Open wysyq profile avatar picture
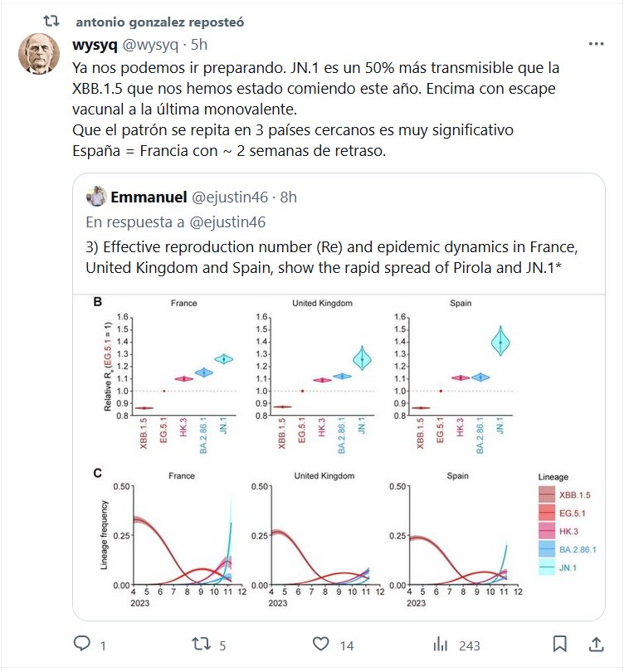The image size is (634, 672). (39, 56)
